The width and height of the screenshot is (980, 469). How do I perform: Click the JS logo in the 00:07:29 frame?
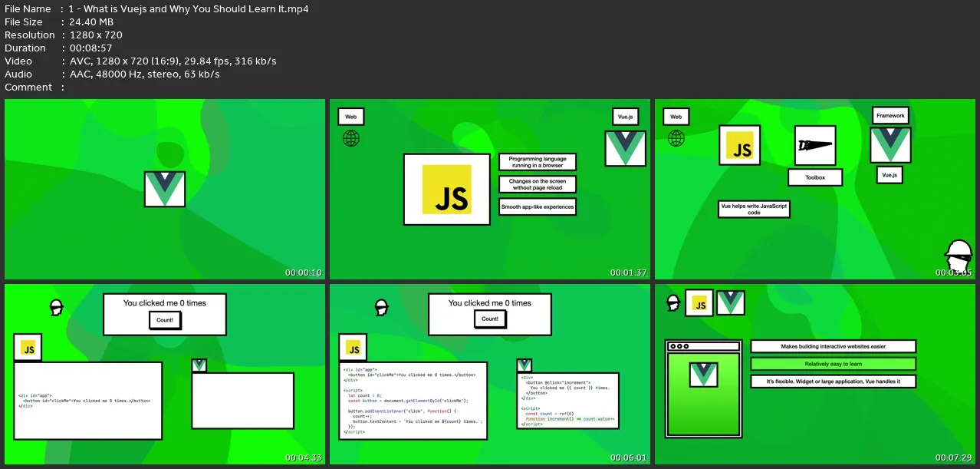tap(699, 303)
